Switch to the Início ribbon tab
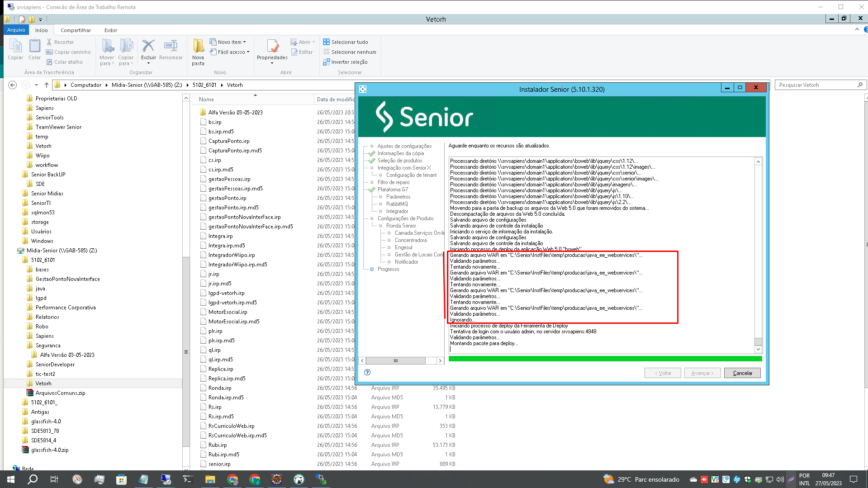Image resolution: width=868 pixels, height=488 pixels. pos(42,30)
